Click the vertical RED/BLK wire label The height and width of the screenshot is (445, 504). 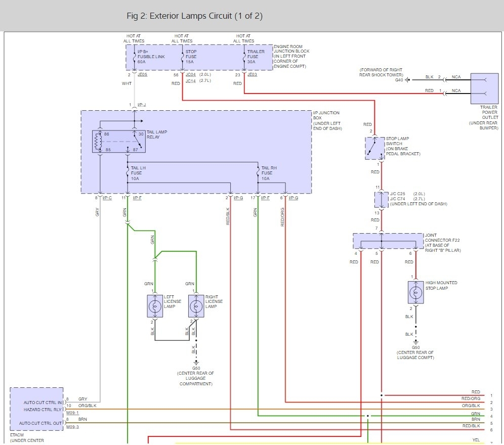228,216
